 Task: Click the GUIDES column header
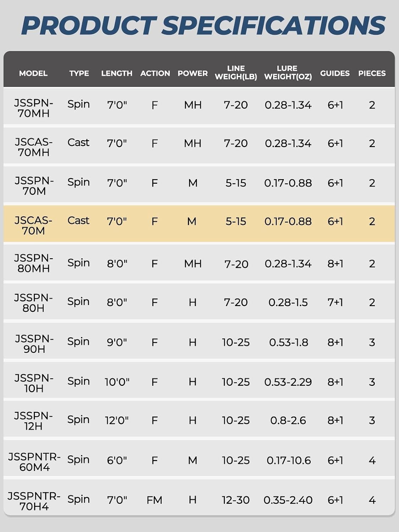(335, 73)
